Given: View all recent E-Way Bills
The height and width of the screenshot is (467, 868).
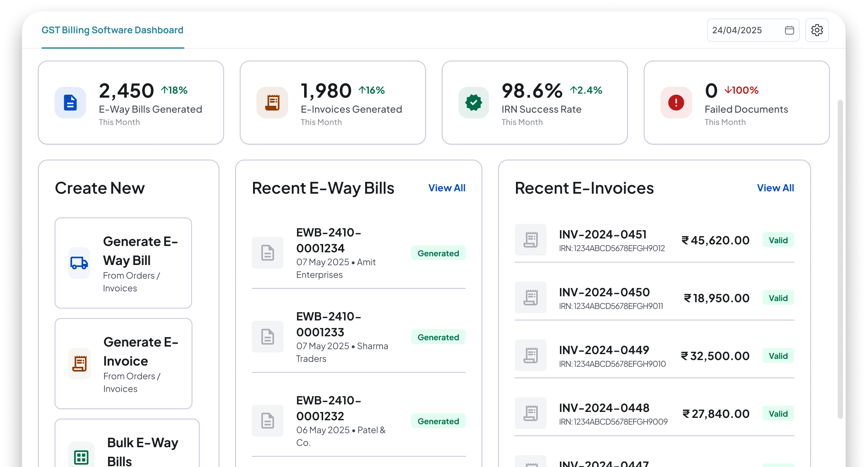Looking at the screenshot, I should pos(447,188).
